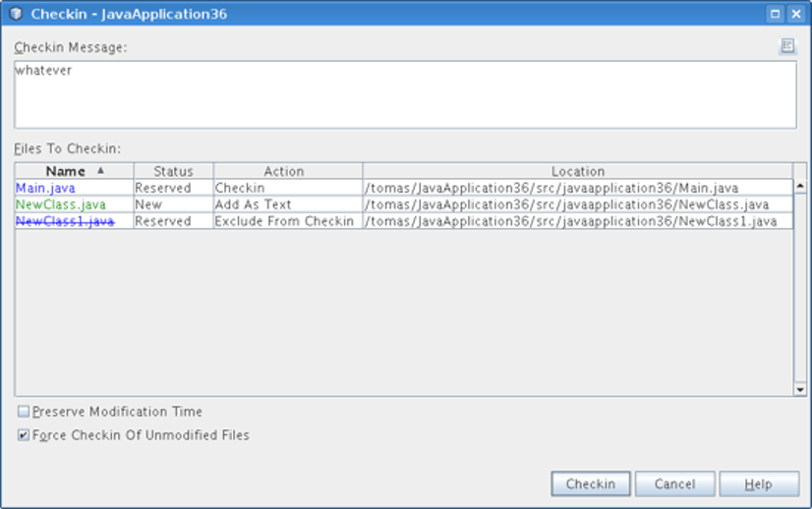Viewport: 812px width, 509px height.
Task: Enable Preserve Modification Time checkbox
Action: [24, 411]
